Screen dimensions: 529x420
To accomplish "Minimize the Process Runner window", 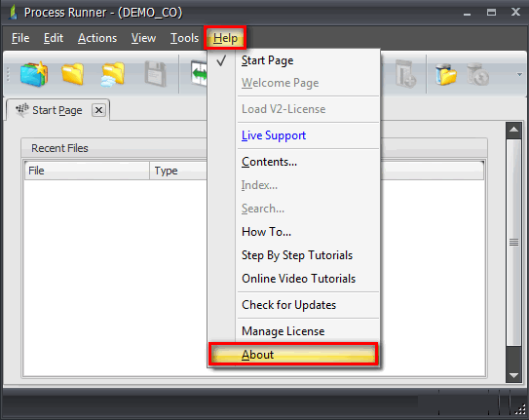I will [x=467, y=14].
